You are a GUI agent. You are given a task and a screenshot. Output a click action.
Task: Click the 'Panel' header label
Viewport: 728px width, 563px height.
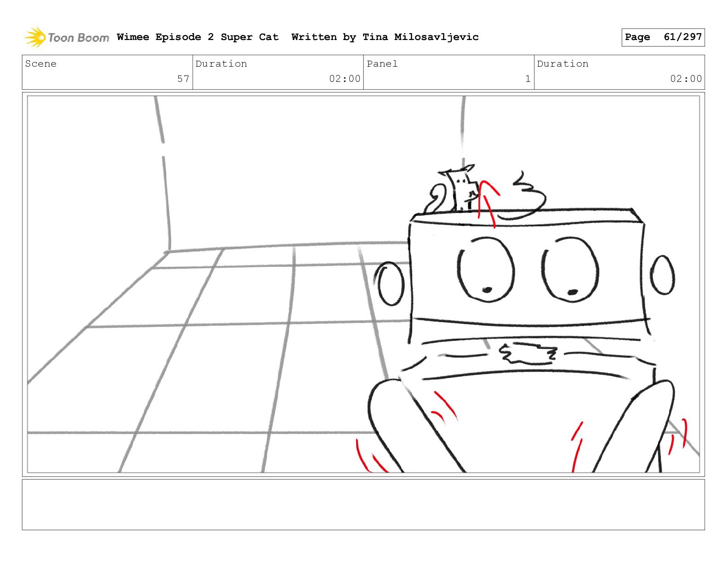point(382,64)
